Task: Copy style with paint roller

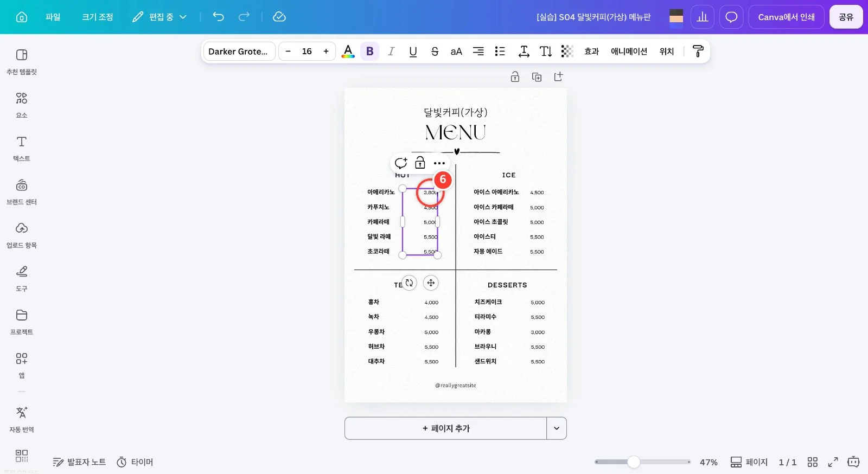Action: click(698, 52)
